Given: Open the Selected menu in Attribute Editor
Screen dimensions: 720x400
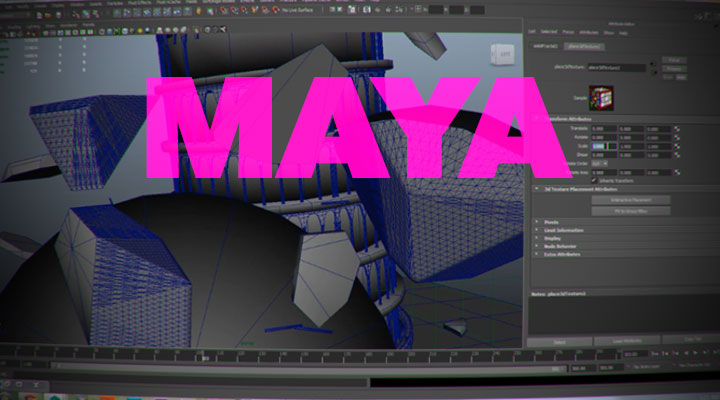Looking at the screenshot, I should pos(549,32).
